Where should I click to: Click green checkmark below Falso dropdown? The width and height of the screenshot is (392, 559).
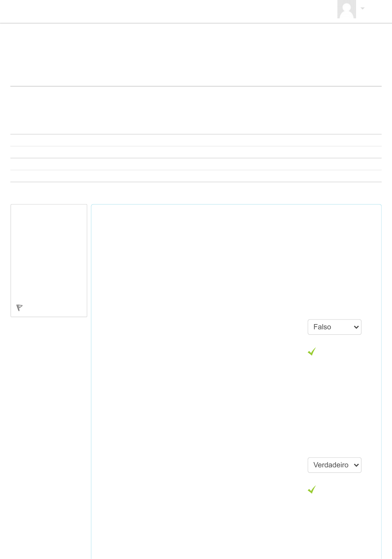click(312, 351)
